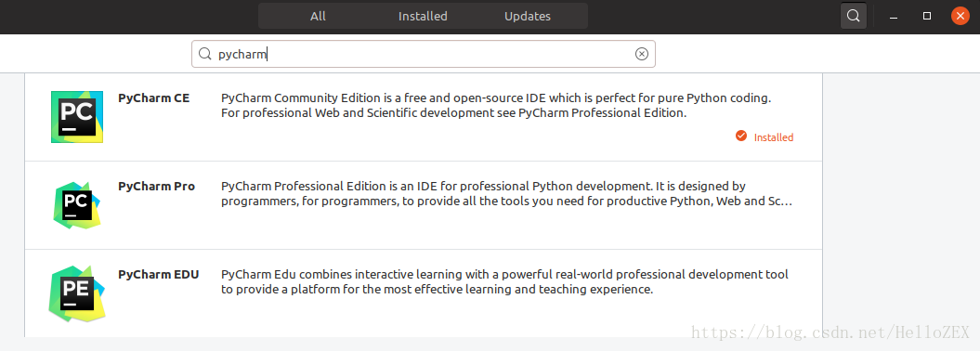
Task: Select the PyCharm Professional Edition description row
Action: tap(507, 194)
